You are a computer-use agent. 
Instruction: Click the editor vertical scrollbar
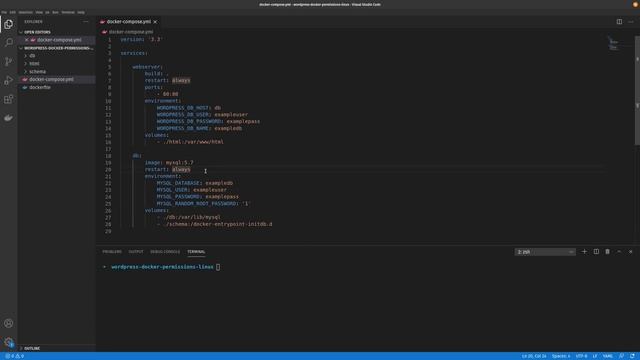[x=637, y=90]
